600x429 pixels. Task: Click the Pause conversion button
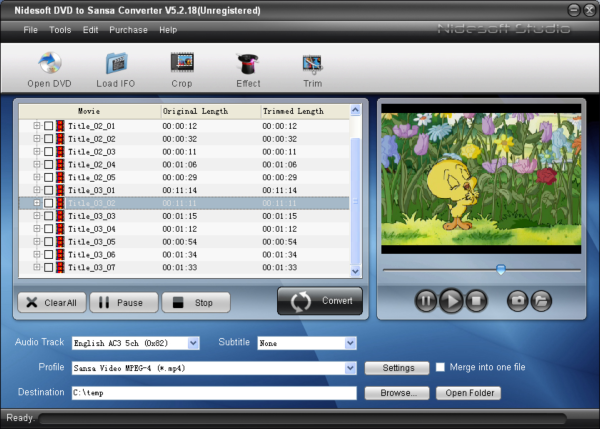click(124, 303)
